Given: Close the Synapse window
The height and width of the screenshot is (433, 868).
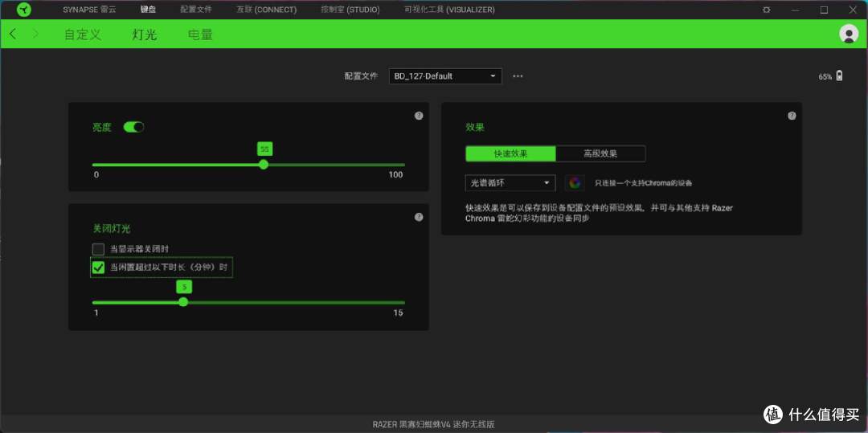Looking at the screenshot, I should (853, 10).
